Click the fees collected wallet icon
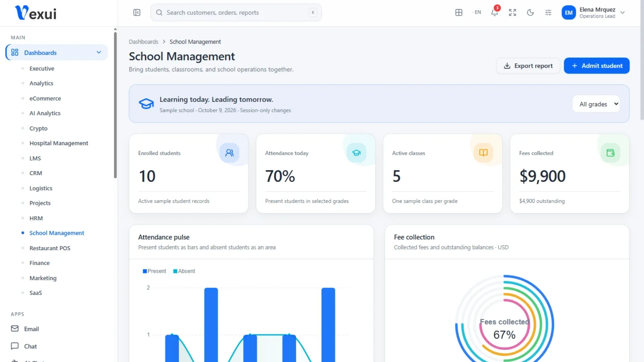The image size is (644, 362). pos(610,153)
